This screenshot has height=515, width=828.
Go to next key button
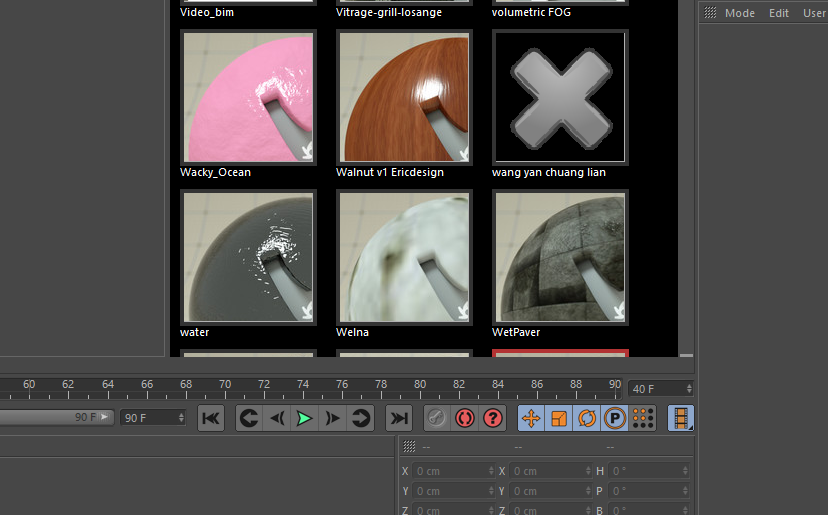pyautogui.click(x=361, y=418)
